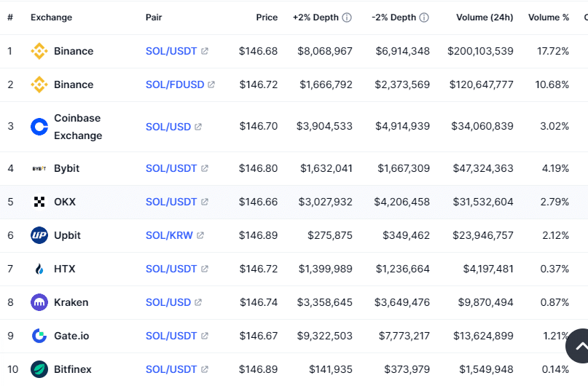588x386 pixels.
Task: Select the $349,462 depth value
Action: 406,235
